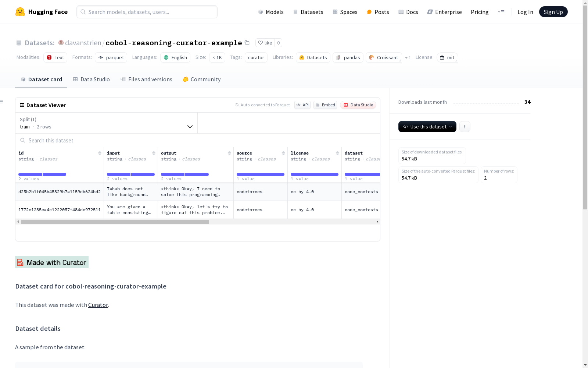The height and width of the screenshot is (368, 588).
Task: Open the 'Iahub does not like background' cell
Action: pos(131,192)
